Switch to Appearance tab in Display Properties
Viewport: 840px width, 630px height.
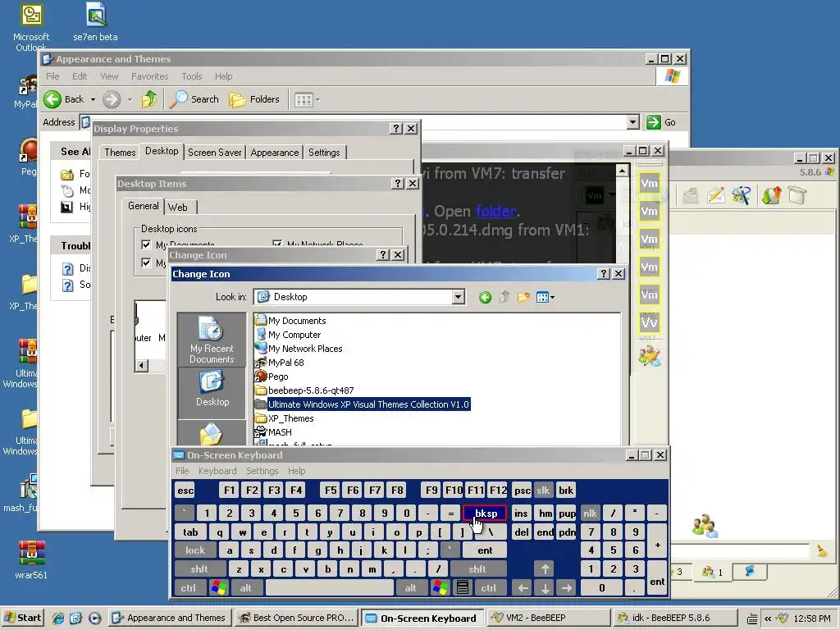click(274, 152)
